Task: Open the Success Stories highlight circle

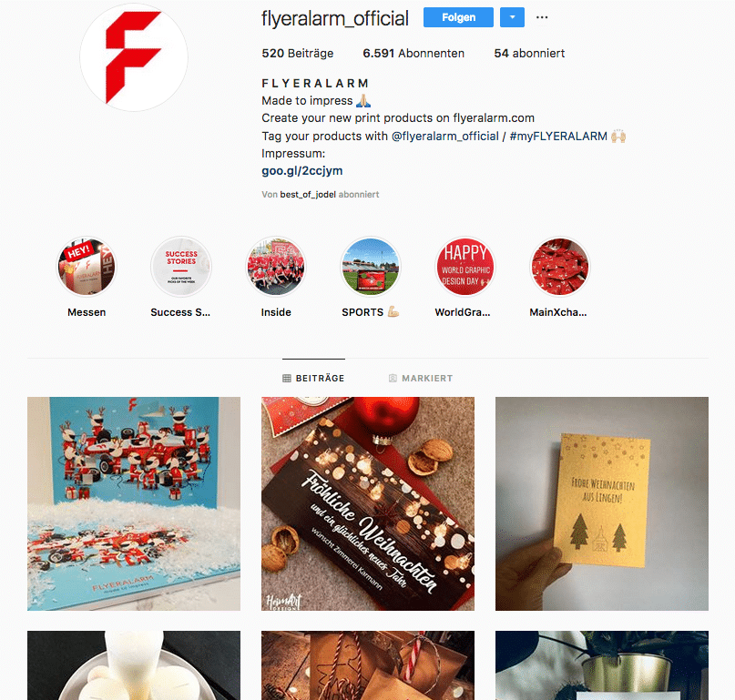Action: (x=181, y=267)
